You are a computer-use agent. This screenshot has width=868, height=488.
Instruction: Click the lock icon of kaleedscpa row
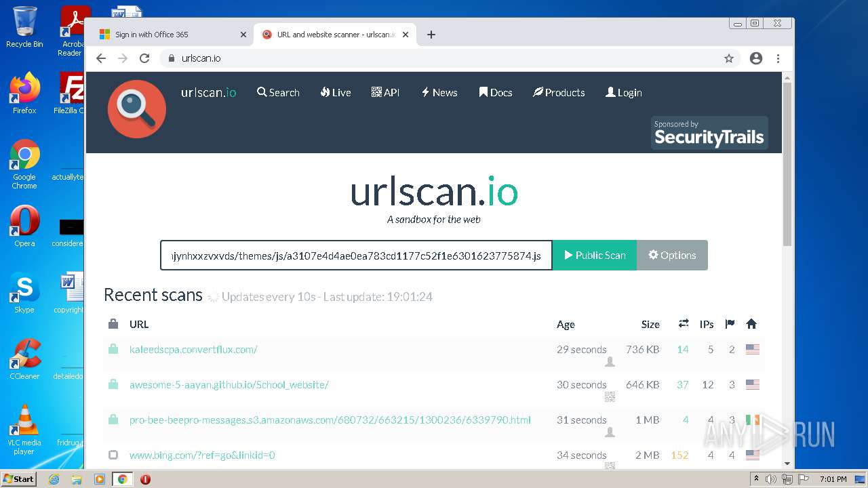[113, 349]
